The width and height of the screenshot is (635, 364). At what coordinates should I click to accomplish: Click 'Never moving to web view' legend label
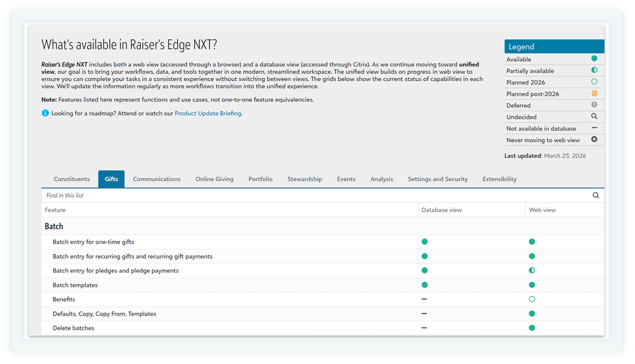tap(543, 140)
